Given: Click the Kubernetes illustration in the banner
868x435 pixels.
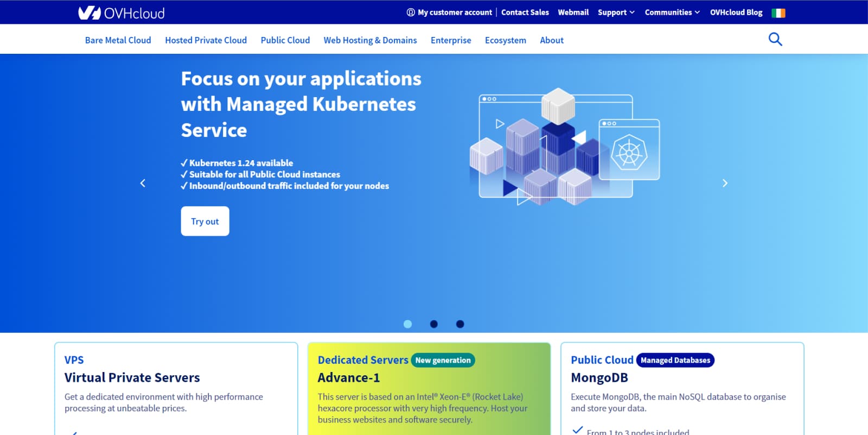Looking at the screenshot, I should (x=564, y=147).
